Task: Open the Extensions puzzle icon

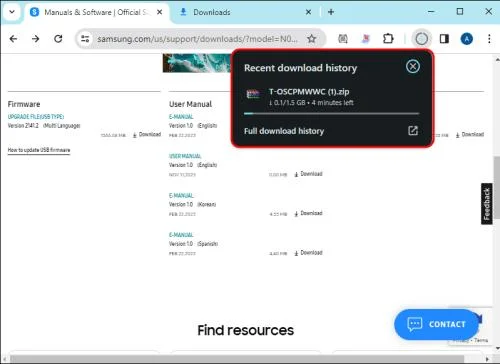Action: click(388, 39)
